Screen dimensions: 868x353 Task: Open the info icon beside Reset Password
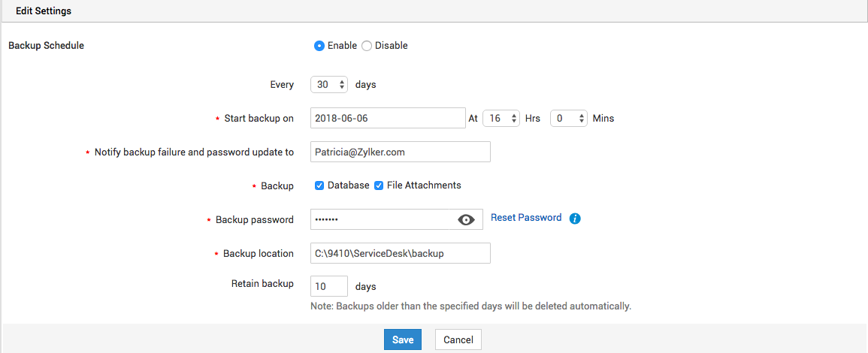click(x=575, y=219)
